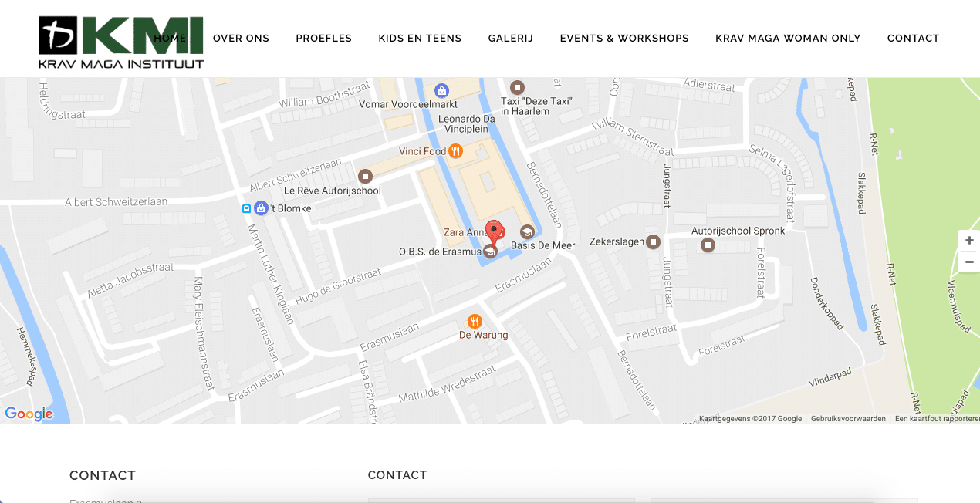Viewport: 980px width, 503px height.
Task: Click the Google logo on the map
Action: pos(29,414)
